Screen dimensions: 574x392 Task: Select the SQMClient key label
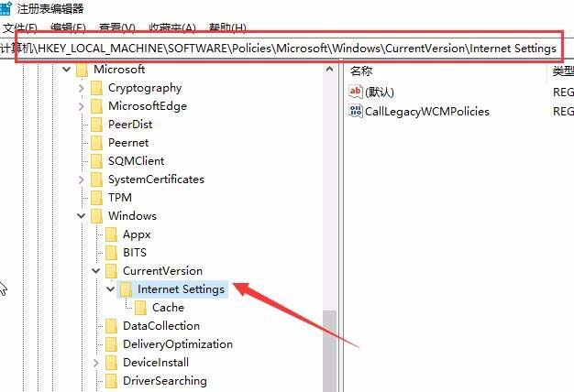coord(137,161)
